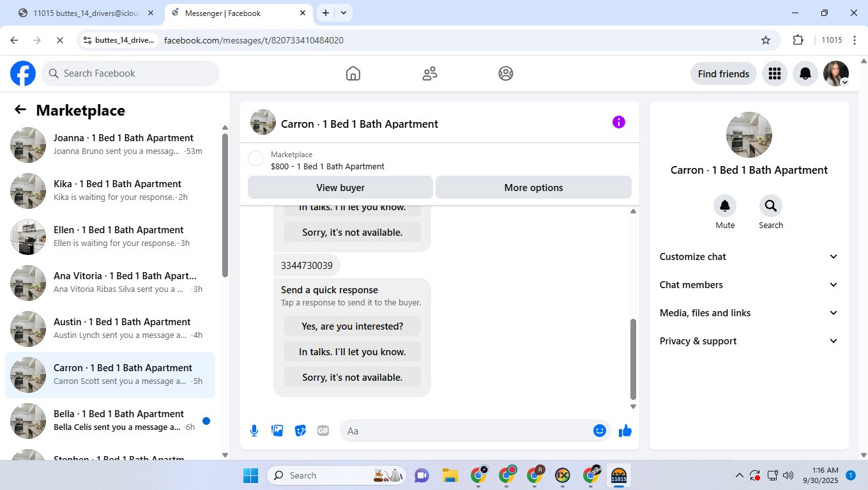The width and height of the screenshot is (868, 490).
Task: Open the browser profile 11015 button
Action: pos(832,40)
